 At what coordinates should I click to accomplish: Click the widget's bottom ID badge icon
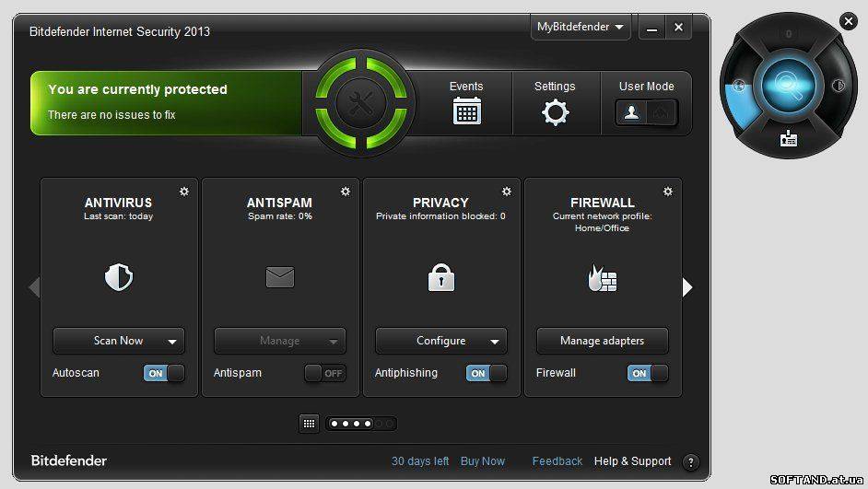click(x=788, y=138)
